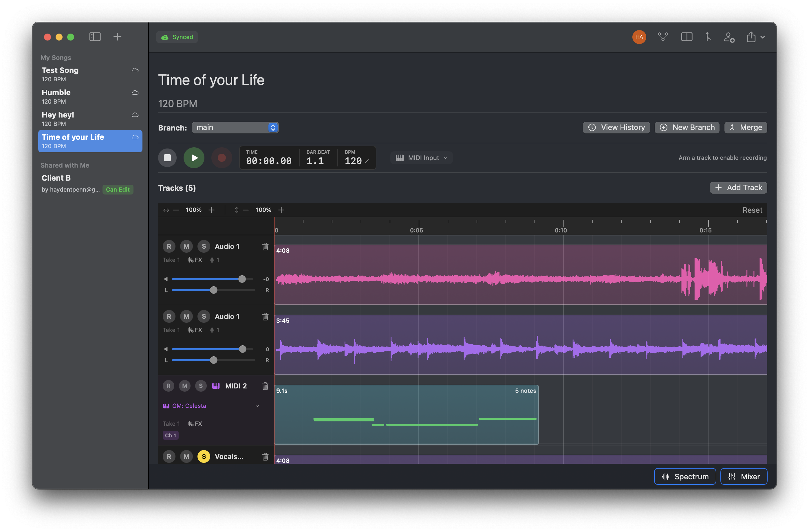The width and height of the screenshot is (809, 532).
Task: Click the Add Track button
Action: click(738, 188)
